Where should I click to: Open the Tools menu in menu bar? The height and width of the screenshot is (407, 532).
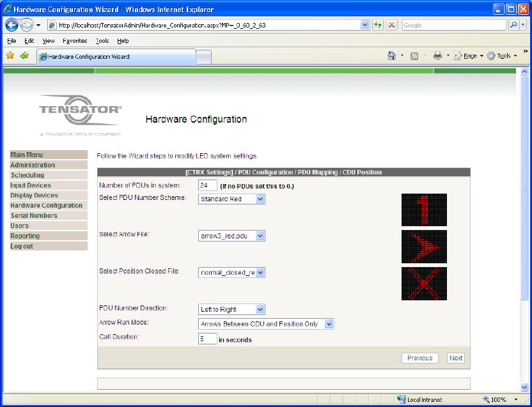102,41
